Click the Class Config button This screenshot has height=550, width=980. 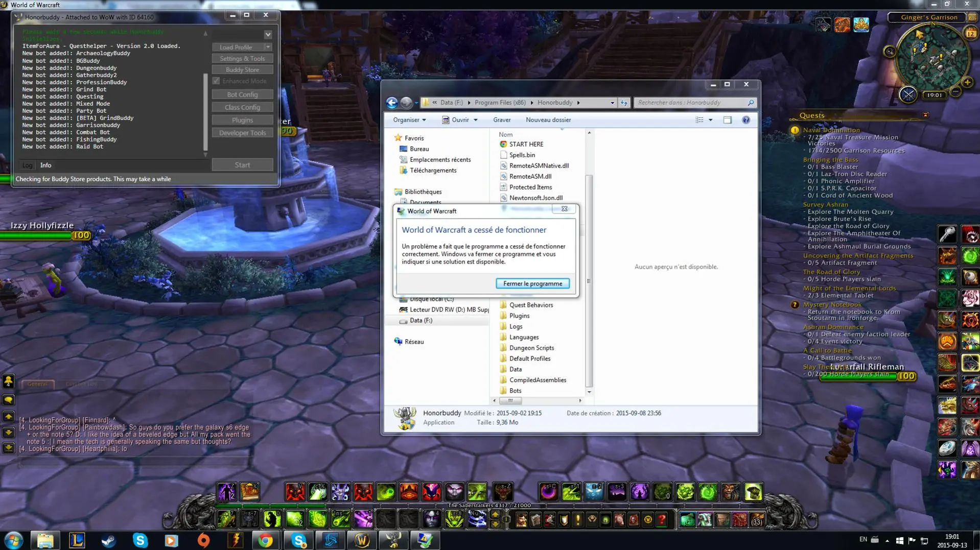(242, 107)
